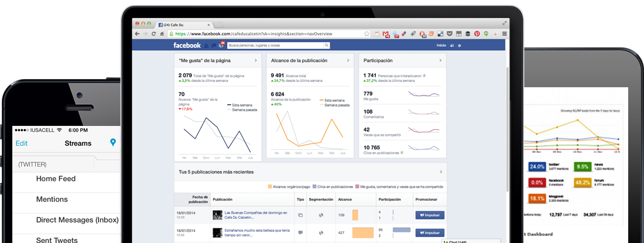The width and height of the screenshot is (644, 243).
Task: Open the Pocket extension icon
Action: [x=450, y=34]
